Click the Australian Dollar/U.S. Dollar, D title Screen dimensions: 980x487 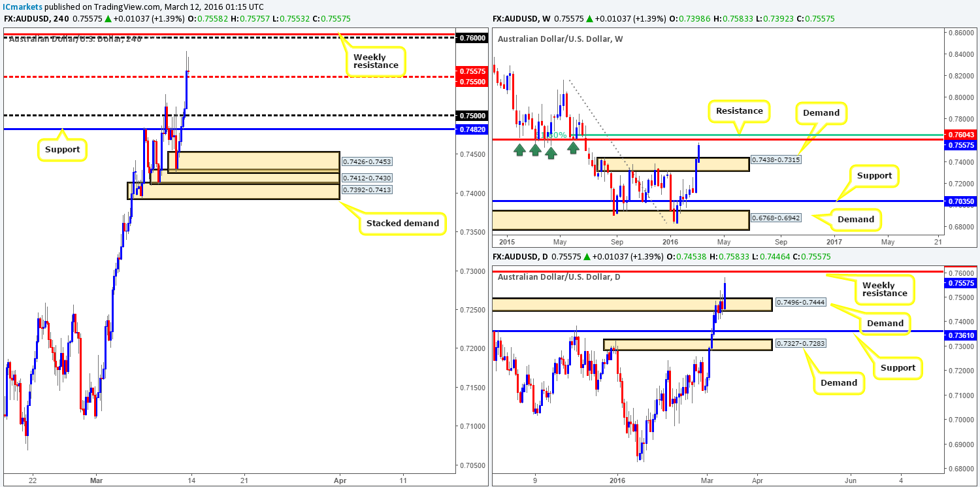pyautogui.click(x=559, y=277)
